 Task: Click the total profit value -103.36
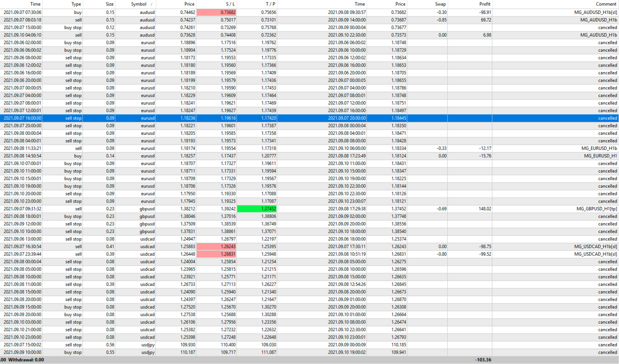point(483,360)
